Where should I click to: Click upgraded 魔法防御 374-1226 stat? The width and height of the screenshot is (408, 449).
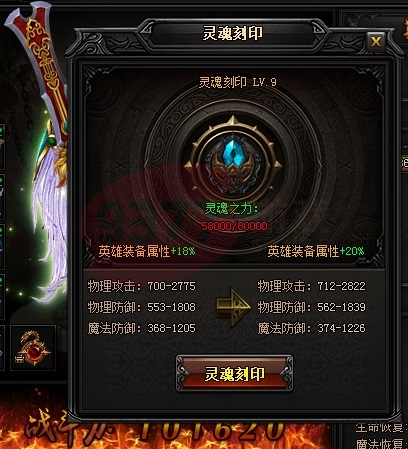(x=311, y=328)
